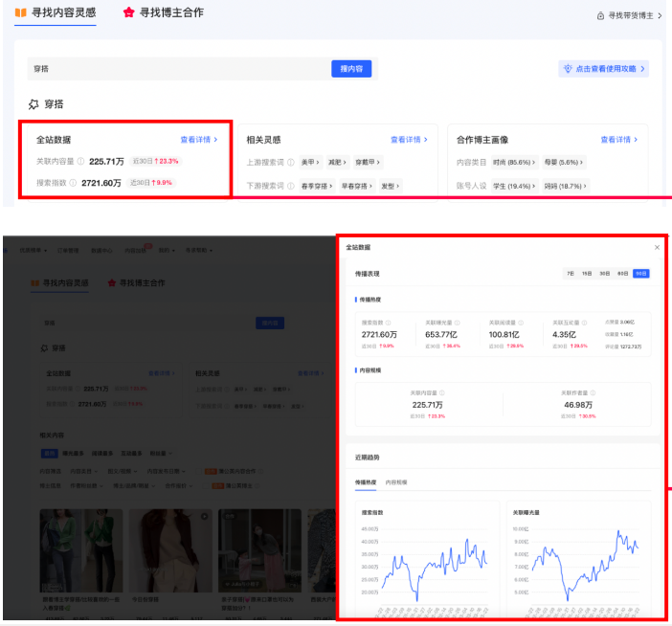This screenshot has width=672, height=626.
Task: Switch to 传播热度 trend tab
Action: (x=366, y=482)
